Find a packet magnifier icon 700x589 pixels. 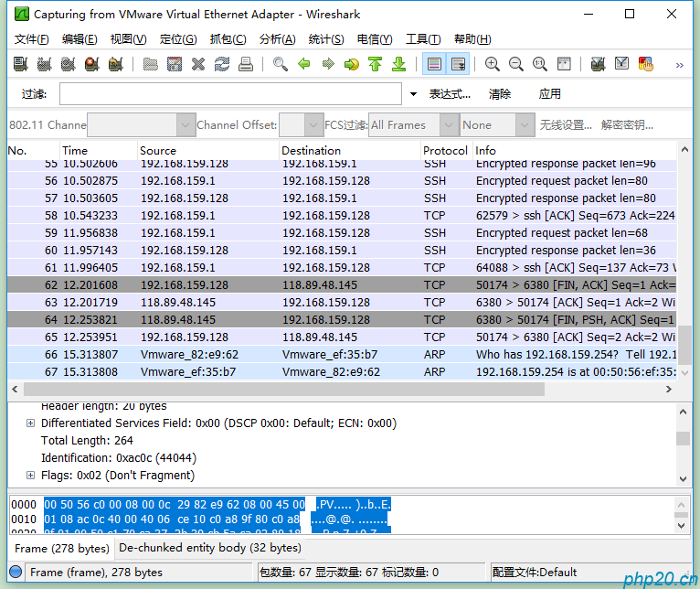(280, 64)
